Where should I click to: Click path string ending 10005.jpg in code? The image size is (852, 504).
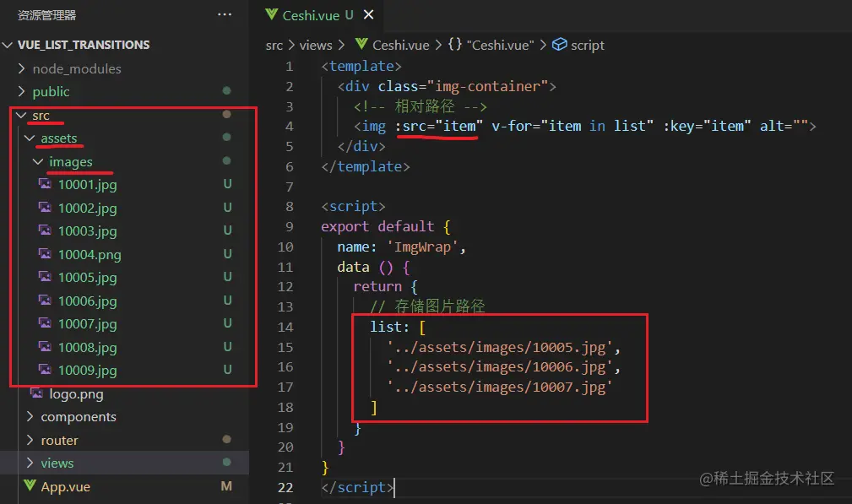(499, 347)
